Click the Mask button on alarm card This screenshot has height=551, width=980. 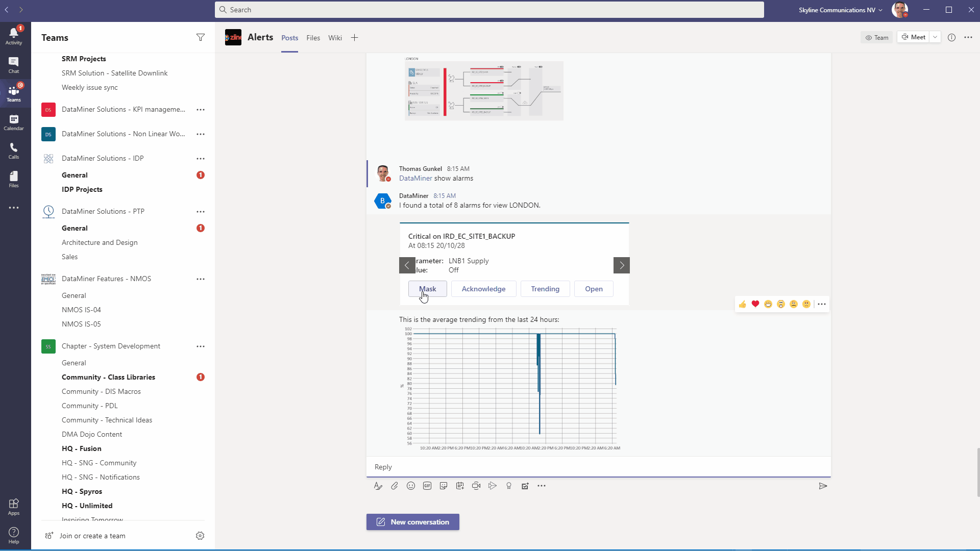[x=428, y=289]
